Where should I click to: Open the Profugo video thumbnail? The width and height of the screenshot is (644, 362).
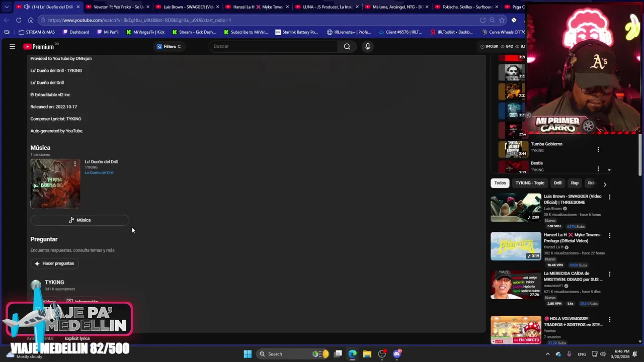516,246
